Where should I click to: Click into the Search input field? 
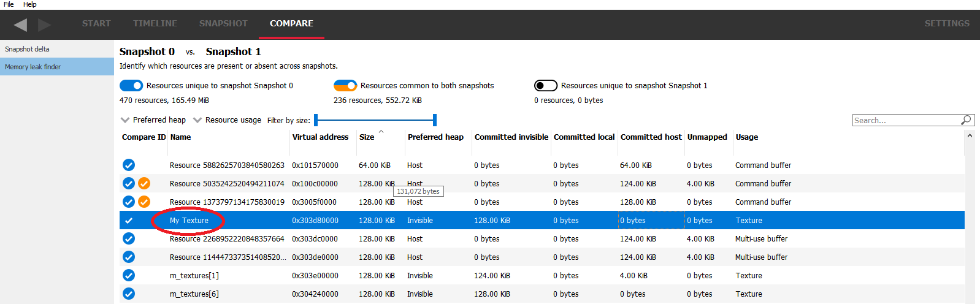[905, 120]
